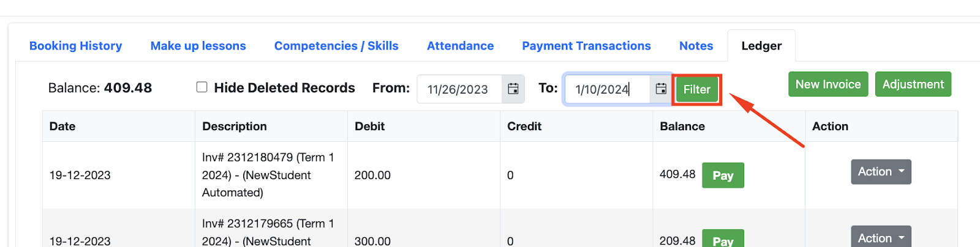Switch to Booking History tab

click(x=76, y=46)
